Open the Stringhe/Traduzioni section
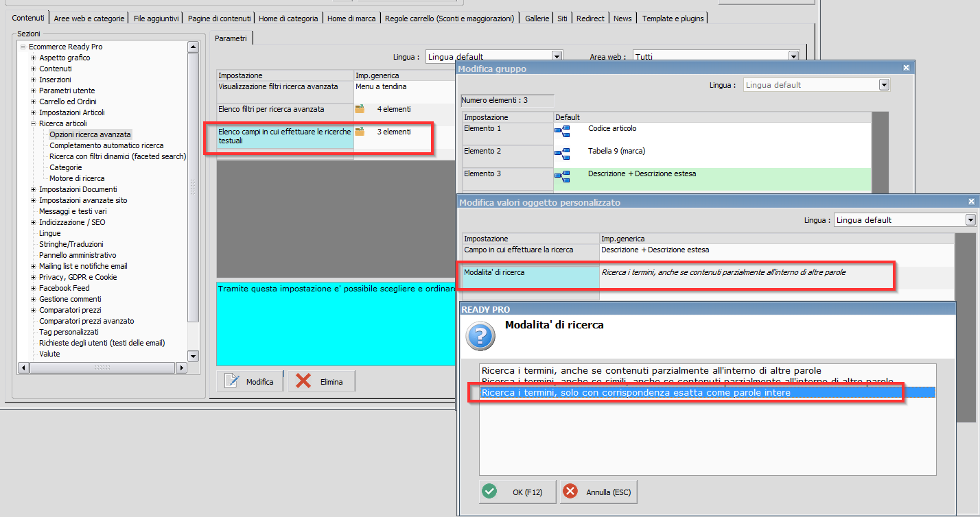980x517 pixels. 71,244
